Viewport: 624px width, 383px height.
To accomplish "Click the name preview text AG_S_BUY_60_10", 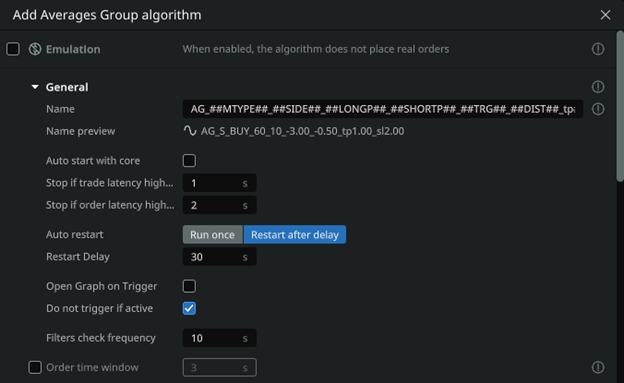I will pyautogui.click(x=302, y=131).
